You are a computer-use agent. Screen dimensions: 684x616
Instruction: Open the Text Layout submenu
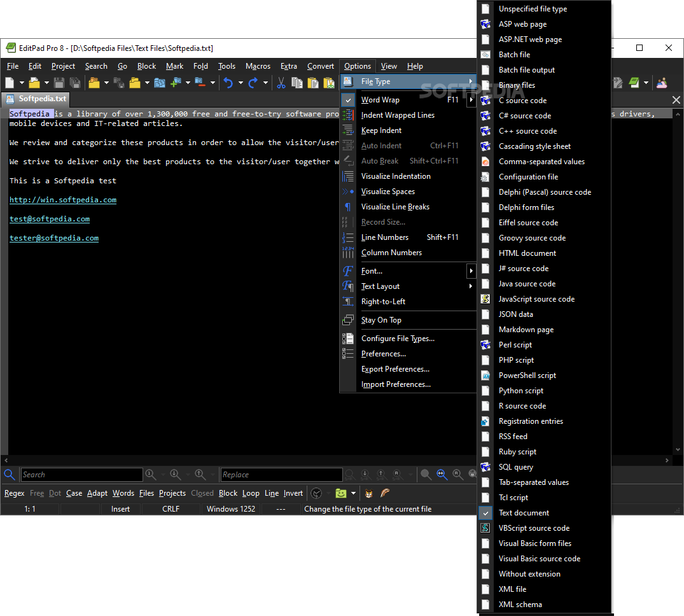pyautogui.click(x=408, y=286)
